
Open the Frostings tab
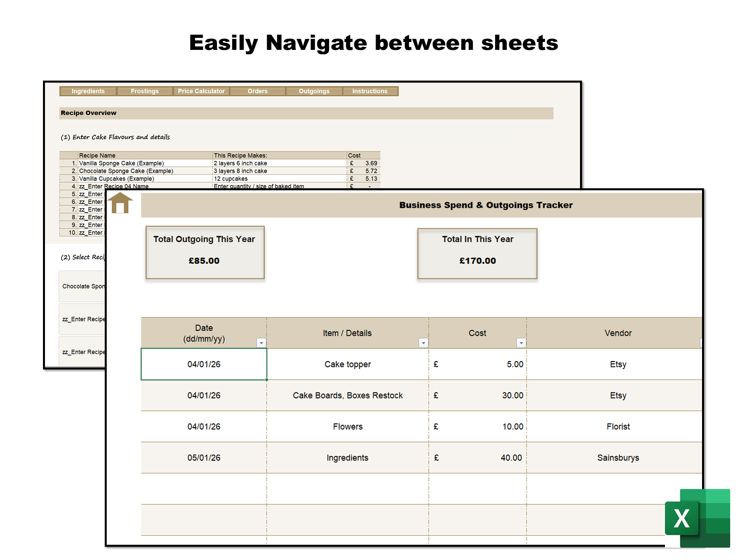pos(144,91)
